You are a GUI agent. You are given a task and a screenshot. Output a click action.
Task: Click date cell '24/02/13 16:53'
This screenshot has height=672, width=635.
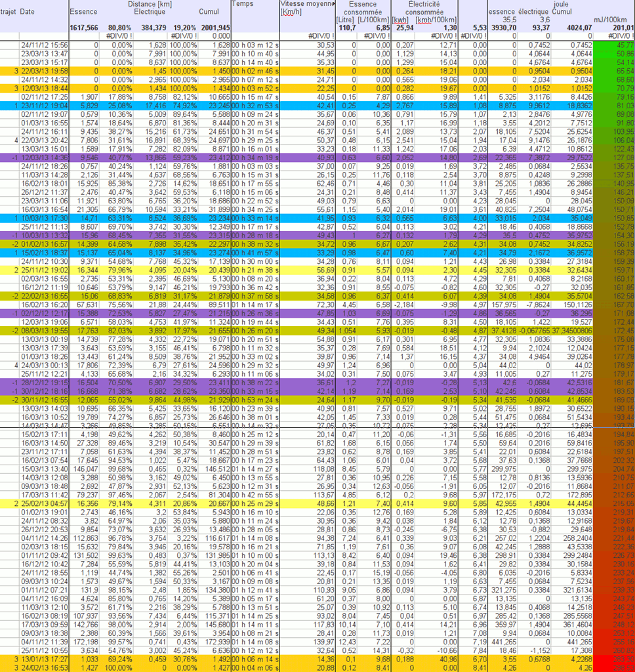click(x=44, y=667)
